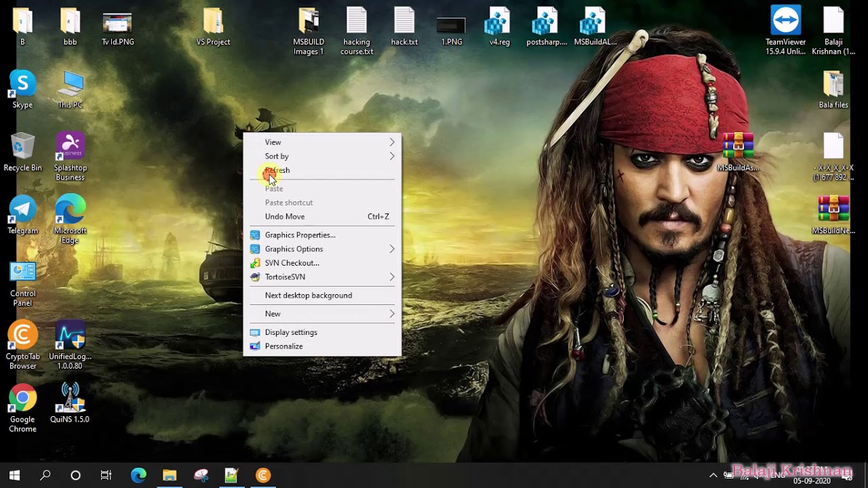
Task: Open File Explorer from taskbar
Action: pos(170,475)
